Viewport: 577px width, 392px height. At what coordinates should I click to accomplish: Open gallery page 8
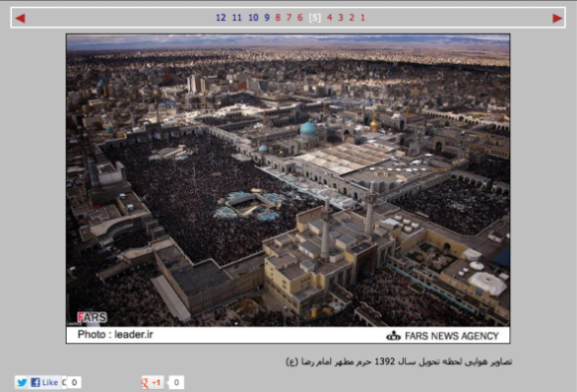coord(278,18)
